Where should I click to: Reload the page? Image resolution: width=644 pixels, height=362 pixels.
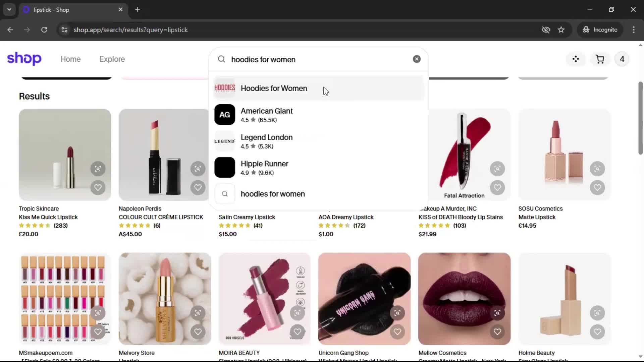[44, 30]
